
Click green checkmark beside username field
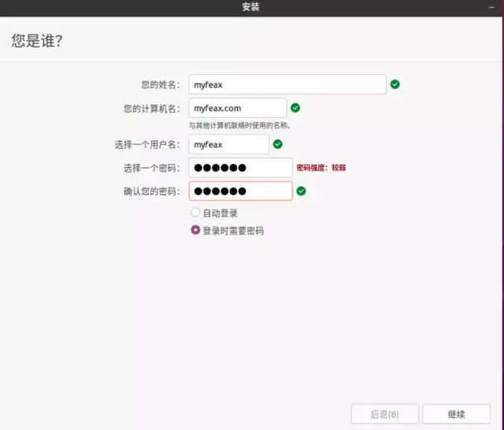tap(278, 144)
